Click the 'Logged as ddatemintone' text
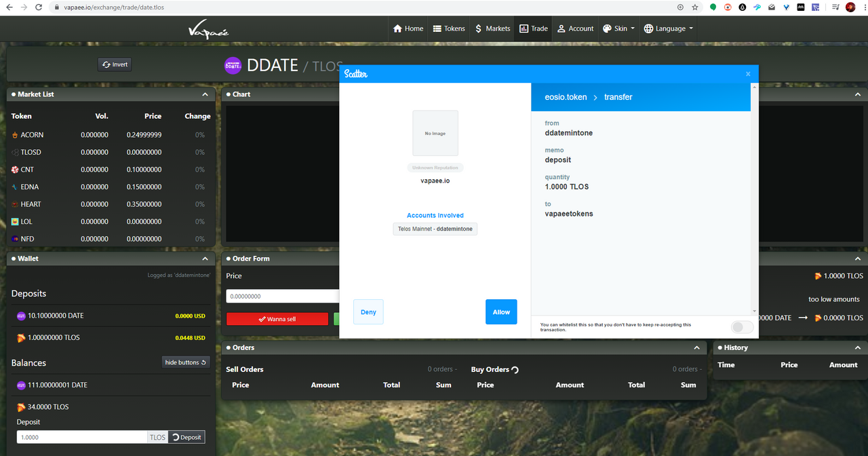This screenshot has height=456, width=868. pyautogui.click(x=179, y=275)
